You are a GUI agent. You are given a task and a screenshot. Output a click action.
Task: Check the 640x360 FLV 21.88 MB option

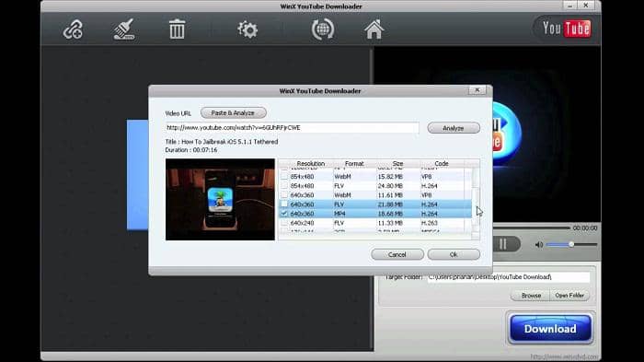coord(284,204)
